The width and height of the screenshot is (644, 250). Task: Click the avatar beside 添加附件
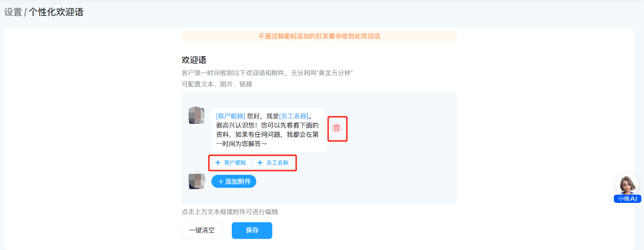click(x=197, y=181)
